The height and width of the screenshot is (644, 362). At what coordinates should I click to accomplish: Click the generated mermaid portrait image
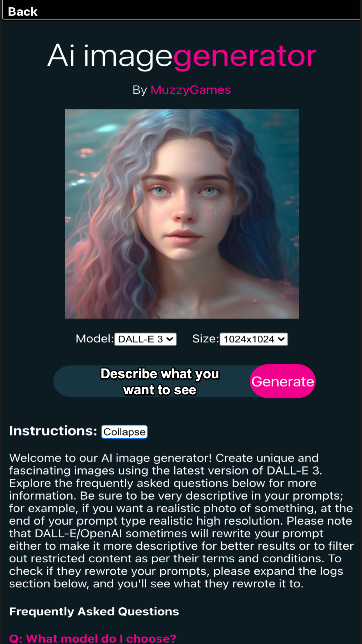tap(182, 214)
